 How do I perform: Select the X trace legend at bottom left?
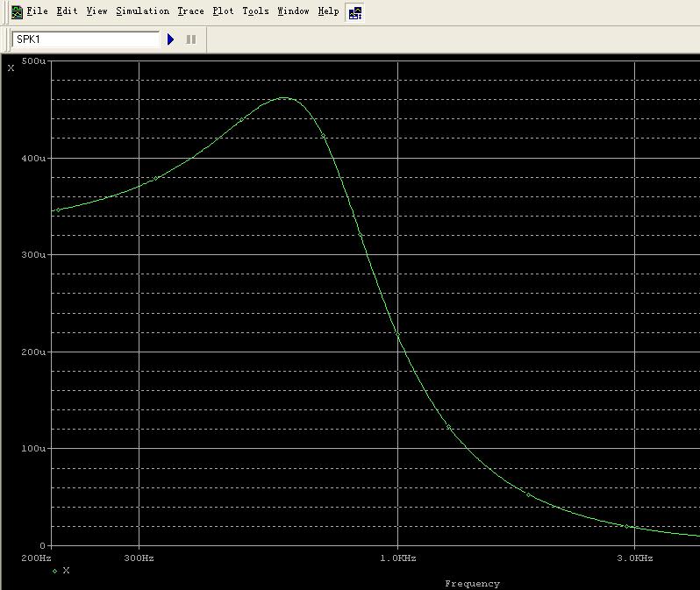click(61, 571)
